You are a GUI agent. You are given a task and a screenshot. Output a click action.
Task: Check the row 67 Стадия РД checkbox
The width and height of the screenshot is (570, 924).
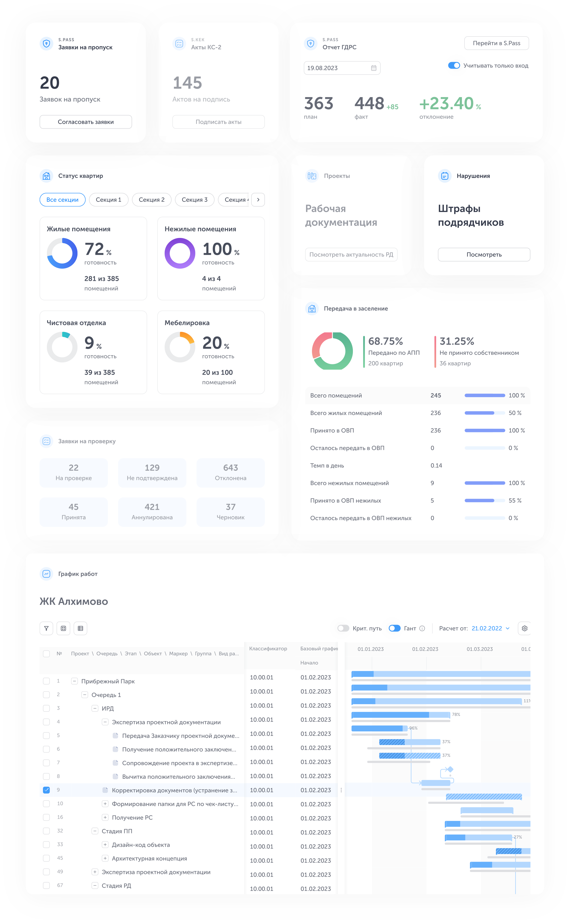click(x=46, y=885)
